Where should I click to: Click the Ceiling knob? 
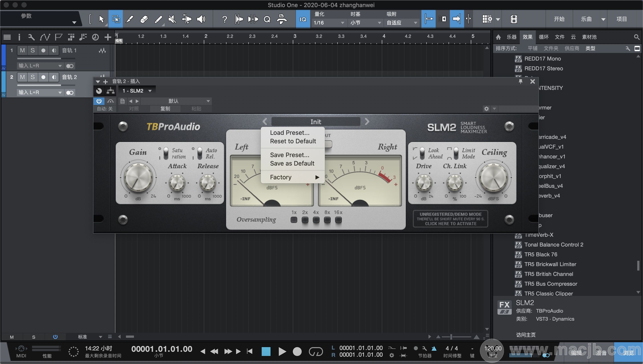(493, 178)
